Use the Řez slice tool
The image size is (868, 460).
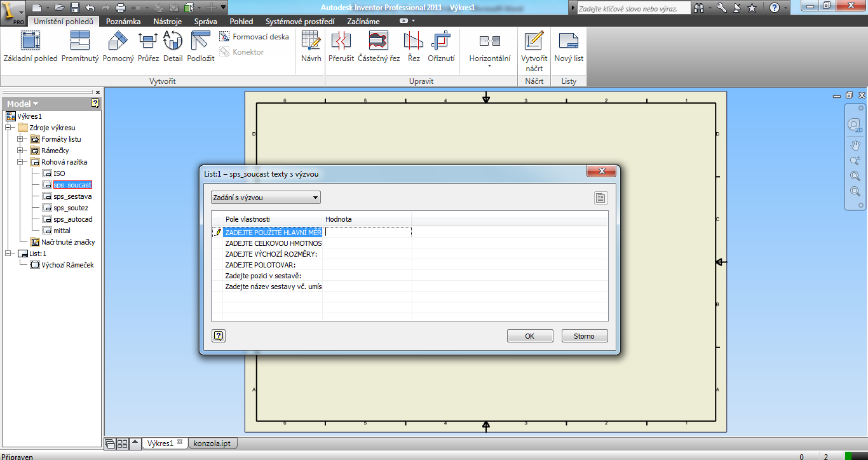click(x=414, y=46)
